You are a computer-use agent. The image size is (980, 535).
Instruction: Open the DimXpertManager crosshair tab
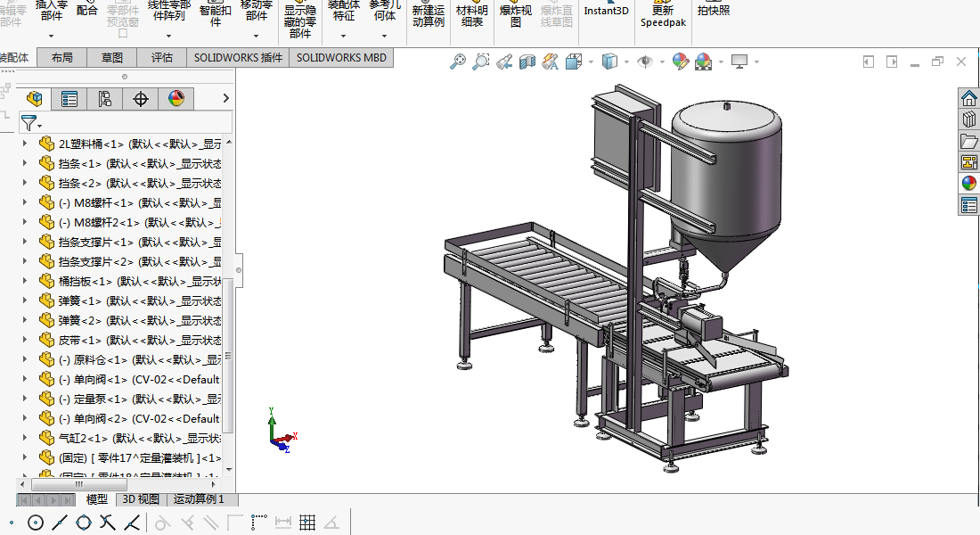coord(141,99)
